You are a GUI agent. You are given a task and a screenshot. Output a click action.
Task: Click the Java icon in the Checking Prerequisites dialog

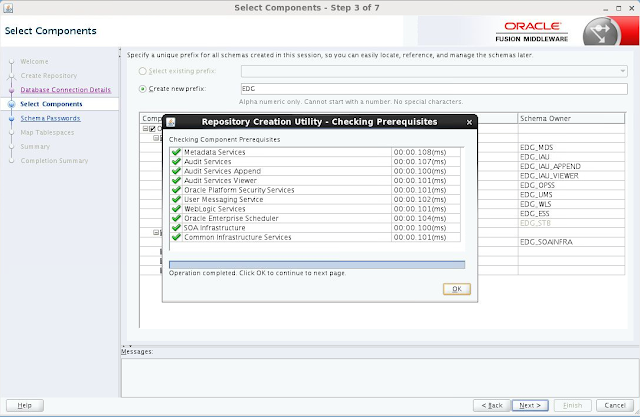click(171, 122)
